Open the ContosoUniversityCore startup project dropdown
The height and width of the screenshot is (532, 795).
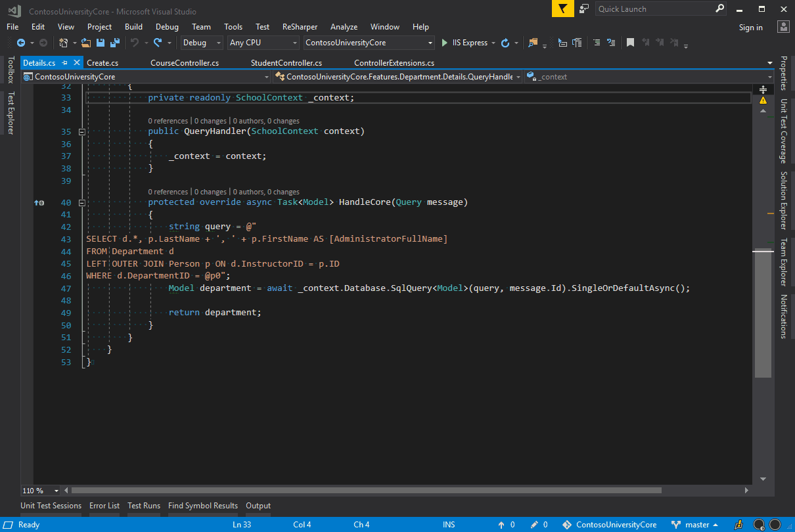tap(369, 43)
